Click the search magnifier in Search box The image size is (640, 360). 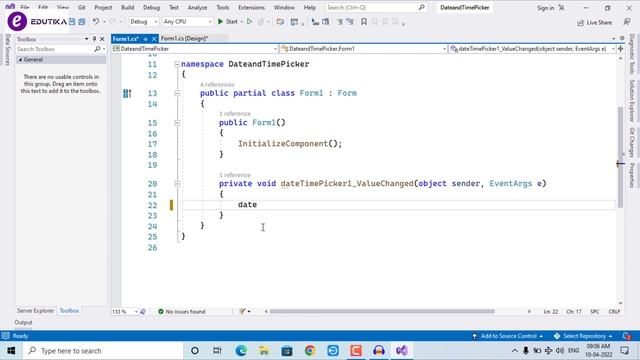coord(422,7)
